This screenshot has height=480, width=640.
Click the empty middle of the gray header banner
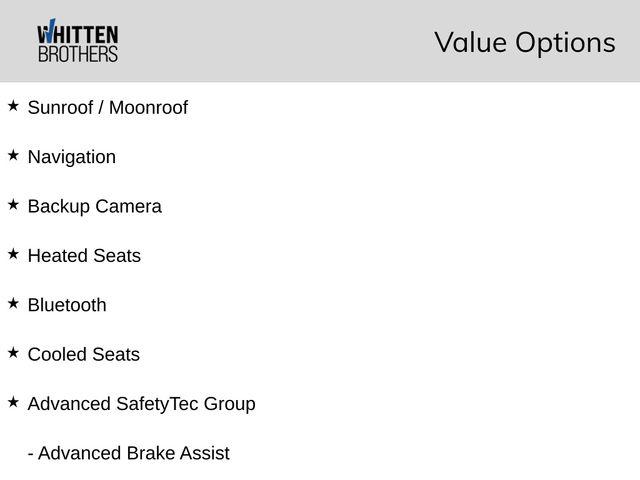[x=280, y=42]
